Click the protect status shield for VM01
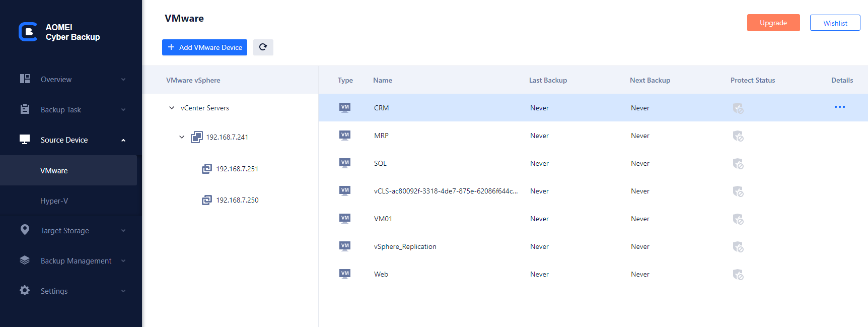868x327 pixels. [738, 219]
